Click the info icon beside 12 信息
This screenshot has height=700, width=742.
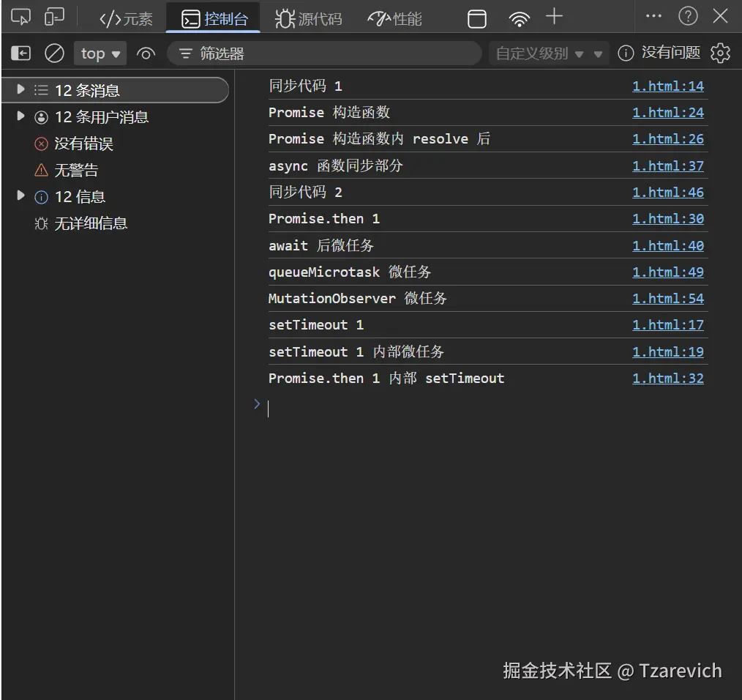tap(41, 196)
